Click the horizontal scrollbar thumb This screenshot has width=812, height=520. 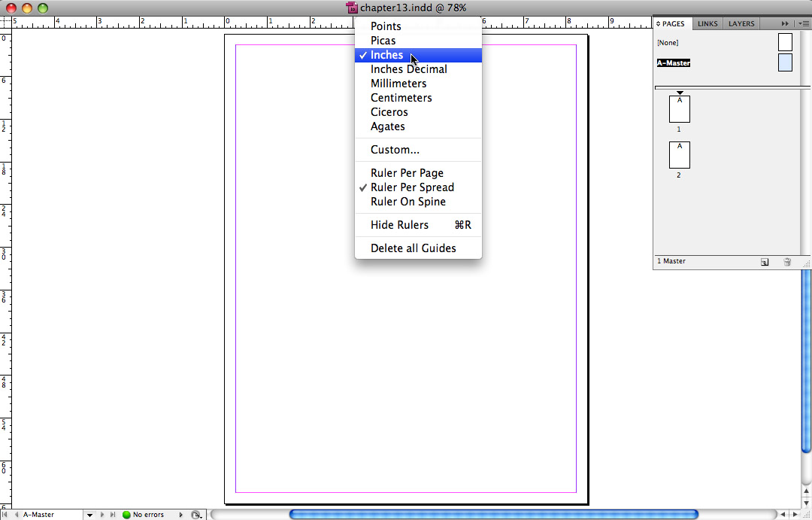(493, 515)
